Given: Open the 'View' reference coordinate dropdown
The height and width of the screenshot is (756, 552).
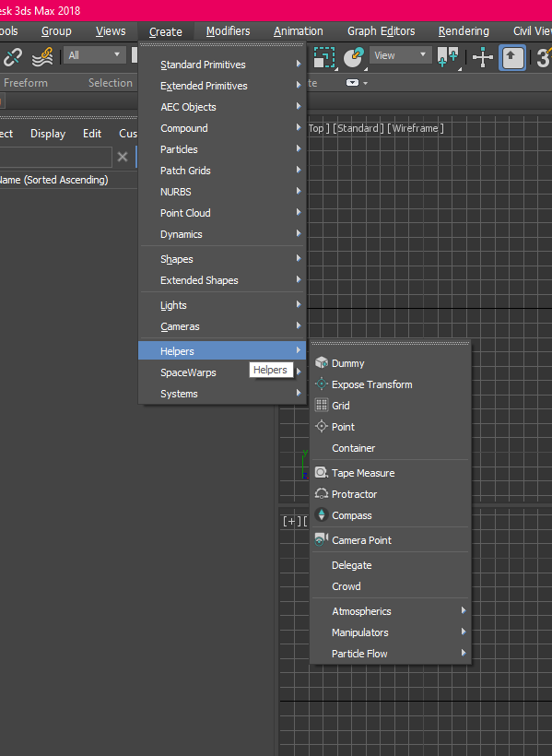Looking at the screenshot, I should (x=401, y=55).
